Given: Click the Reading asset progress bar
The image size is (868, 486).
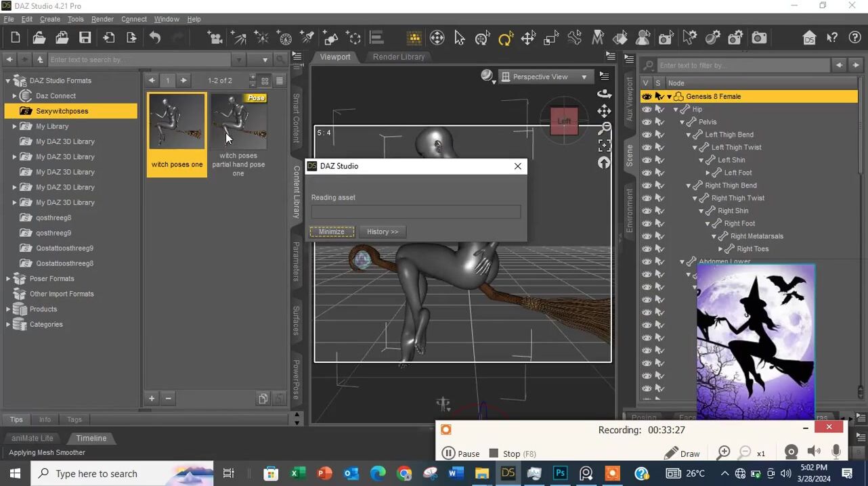Looking at the screenshot, I should (416, 212).
